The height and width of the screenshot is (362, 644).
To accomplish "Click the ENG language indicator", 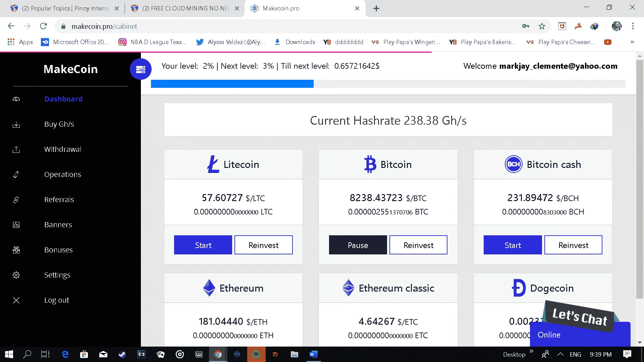I will coord(576,354).
